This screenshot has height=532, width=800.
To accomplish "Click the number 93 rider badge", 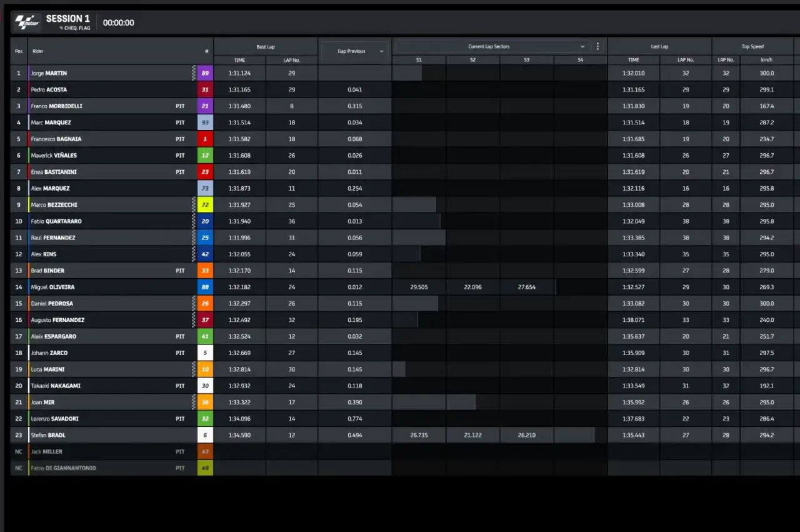I will [x=205, y=123].
